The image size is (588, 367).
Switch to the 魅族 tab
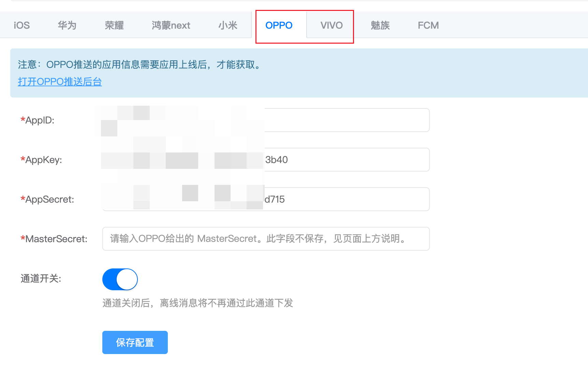tap(380, 25)
